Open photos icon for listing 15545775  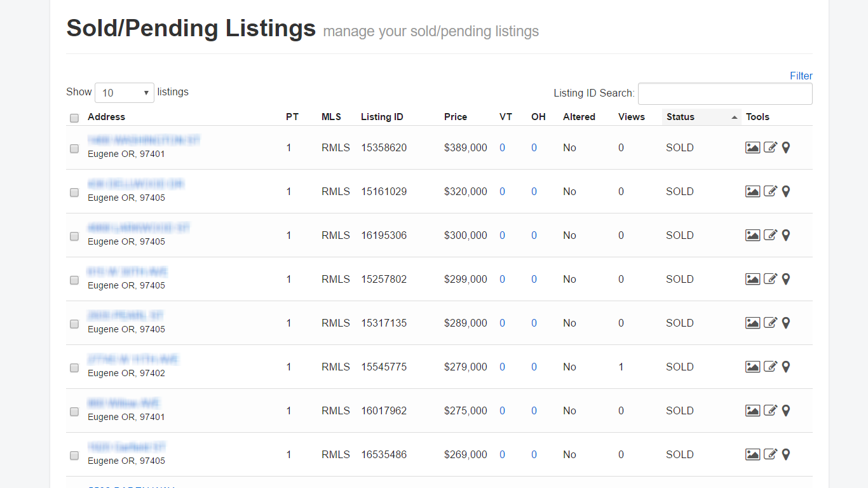pyautogui.click(x=752, y=367)
